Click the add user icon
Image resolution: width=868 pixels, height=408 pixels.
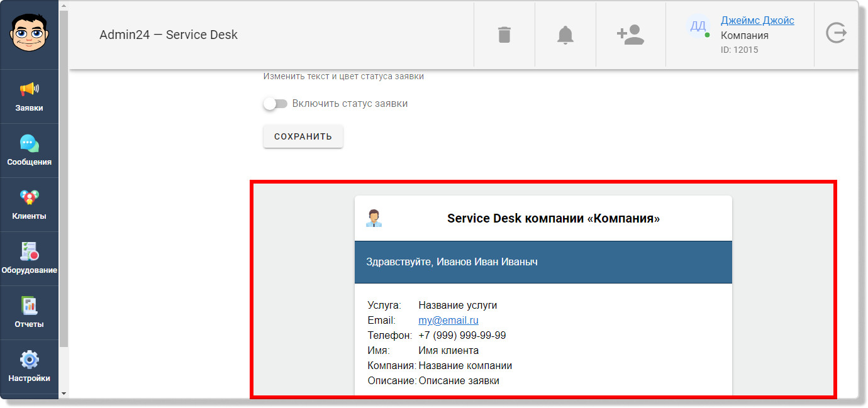(x=630, y=35)
